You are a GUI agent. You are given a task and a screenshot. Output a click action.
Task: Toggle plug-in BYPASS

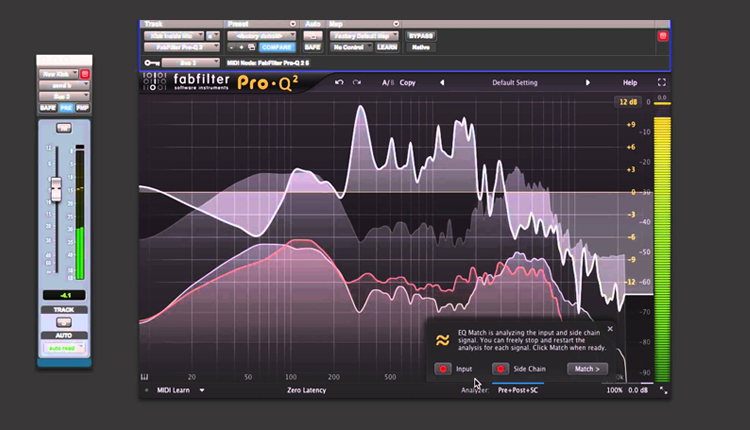click(420, 36)
